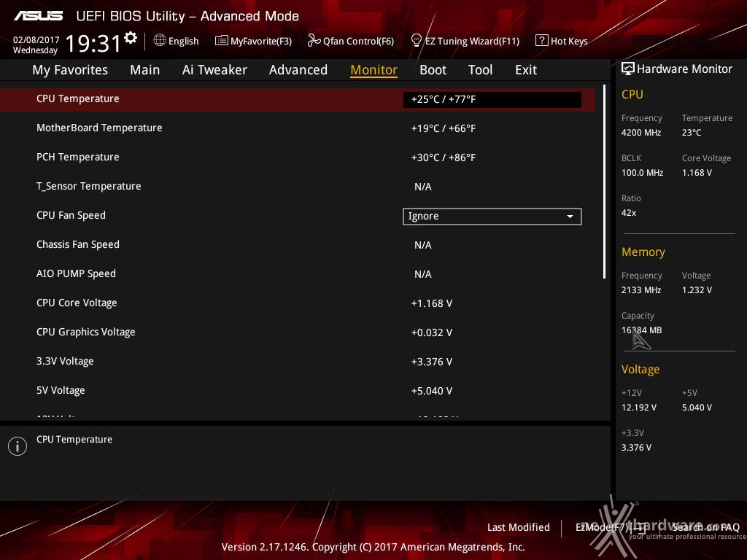The image size is (747, 560).
Task: Click CPU section heading in Hardware Monitor
Action: click(632, 94)
